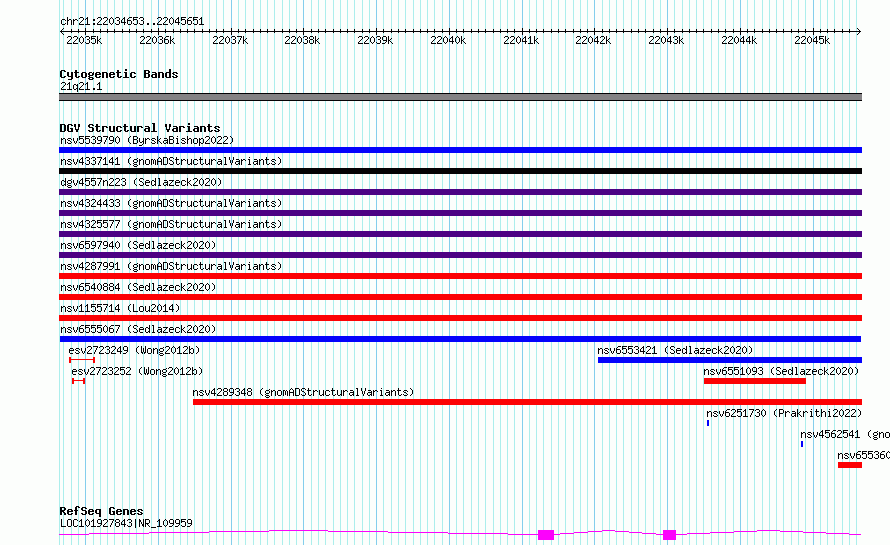Image resolution: width=890 pixels, height=545 pixels.
Task: Click the red nsv4289348 variant bar
Action: [x=527, y=402]
